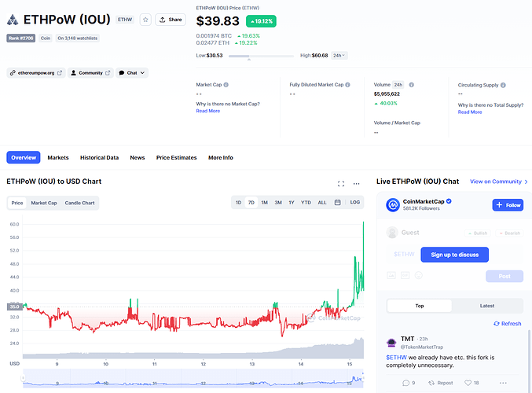Click the CoinMarketCap avatar in chat
The image size is (532, 393).
(x=393, y=205)
